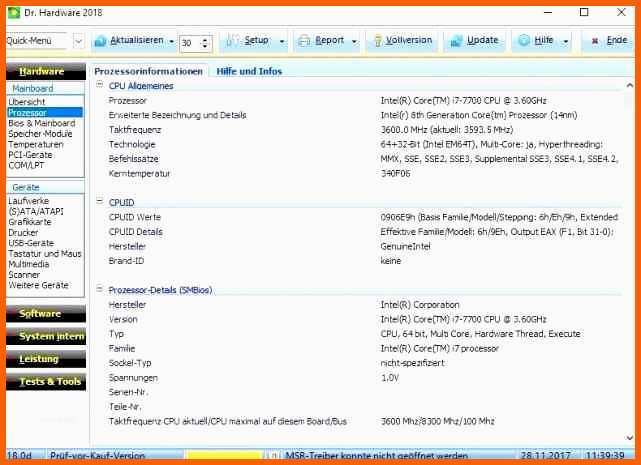Click the Vollversion button
This screenshot has height=465, width=641.
[x=403, y=40]
